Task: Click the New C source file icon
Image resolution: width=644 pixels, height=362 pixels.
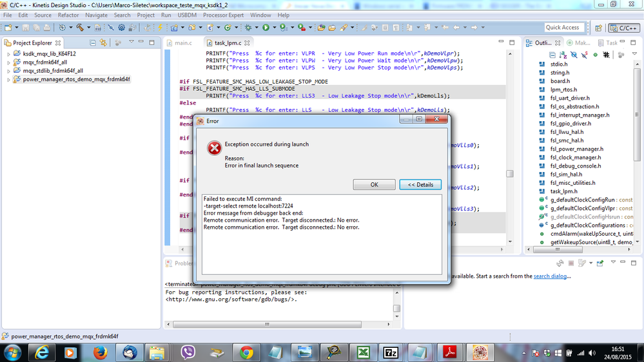Action: (x=210, y=28)
